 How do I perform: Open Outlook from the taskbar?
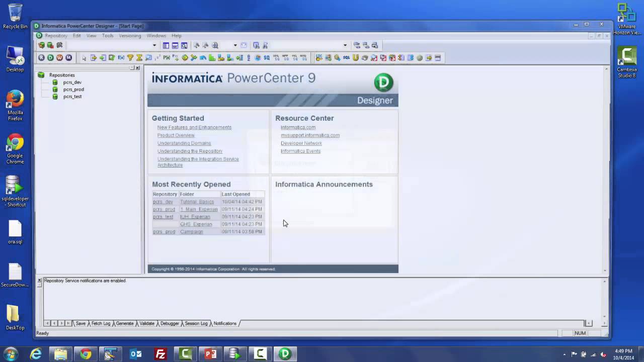(x=136, y=354)
